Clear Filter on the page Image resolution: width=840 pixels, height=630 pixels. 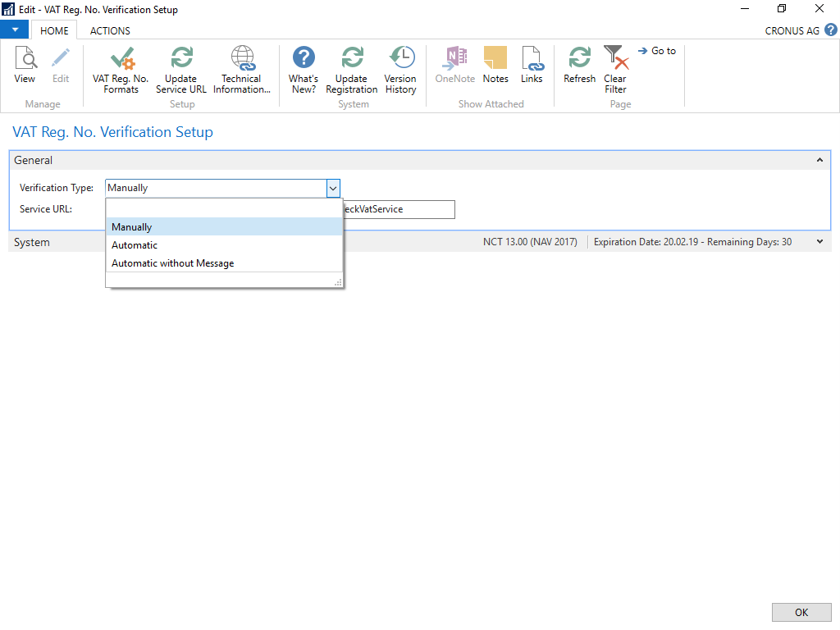(615, 71)
